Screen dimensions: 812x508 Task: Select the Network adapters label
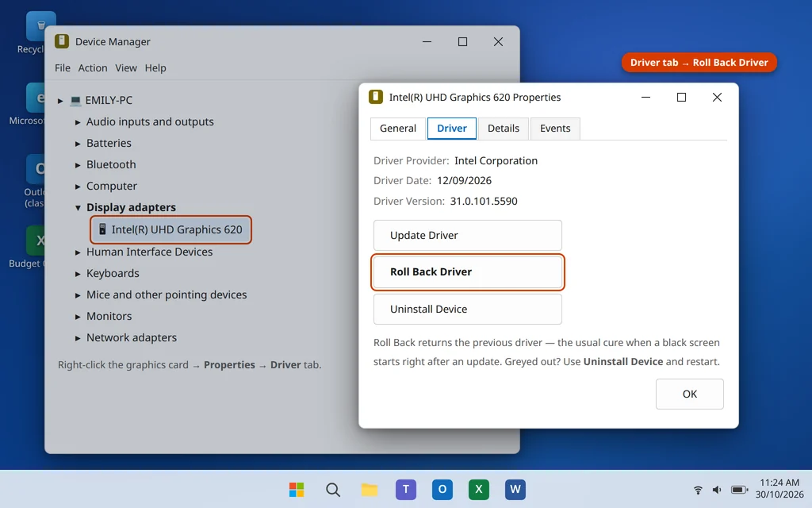(132, 337)
